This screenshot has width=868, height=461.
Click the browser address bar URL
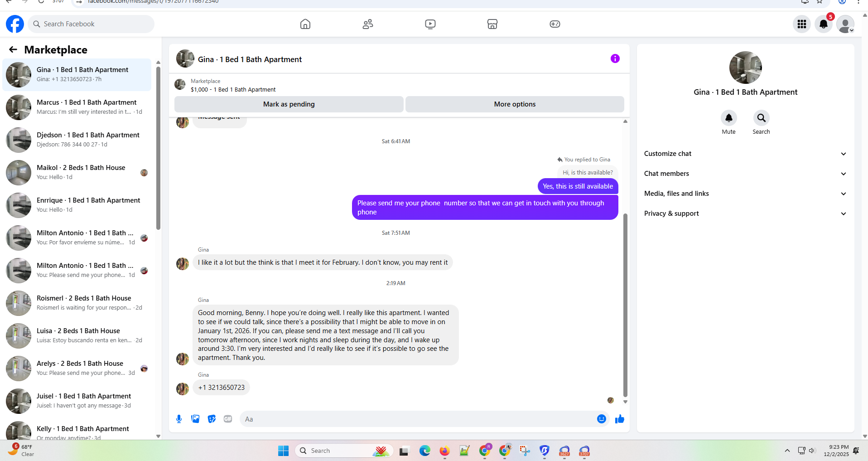[x=153, y=2]
